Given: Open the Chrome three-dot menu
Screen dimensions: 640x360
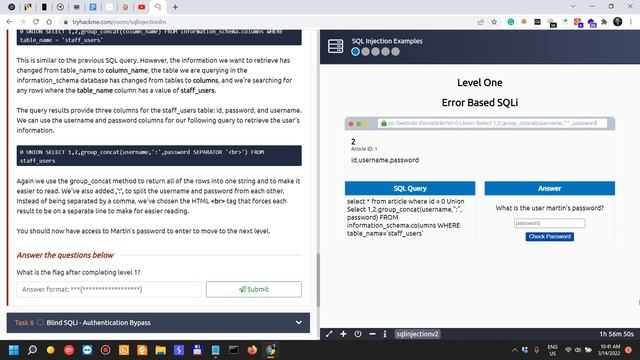Looking at the screenshot, I should pos(631,22).
